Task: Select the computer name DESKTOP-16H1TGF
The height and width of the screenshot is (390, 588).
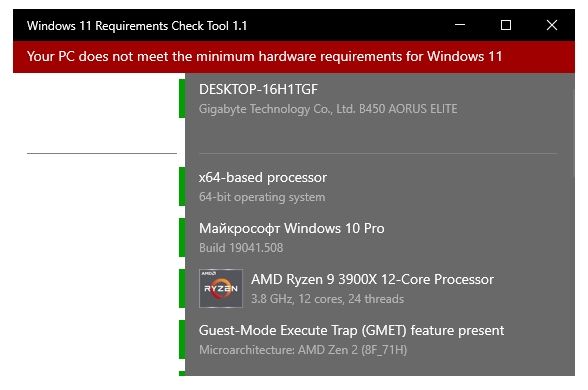Action: point(258,89)
